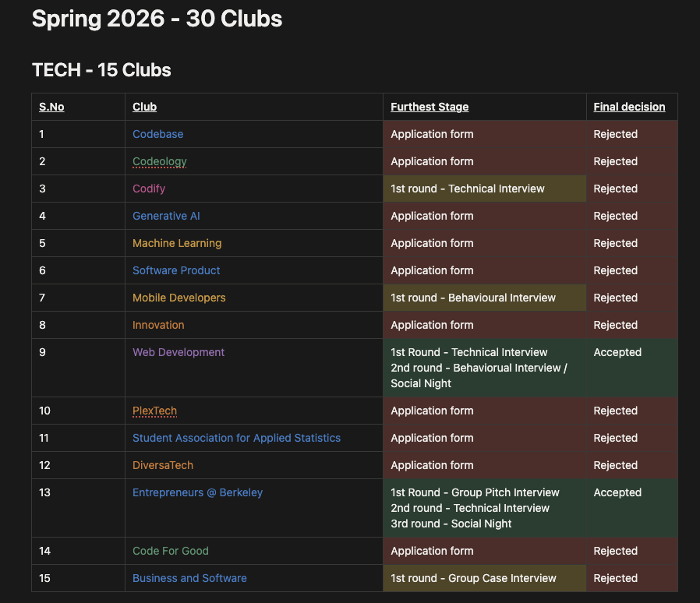Select the Innovation club name
Image resolution: width=700 pixels, height=603 pixels.
[x=158, y=325]
